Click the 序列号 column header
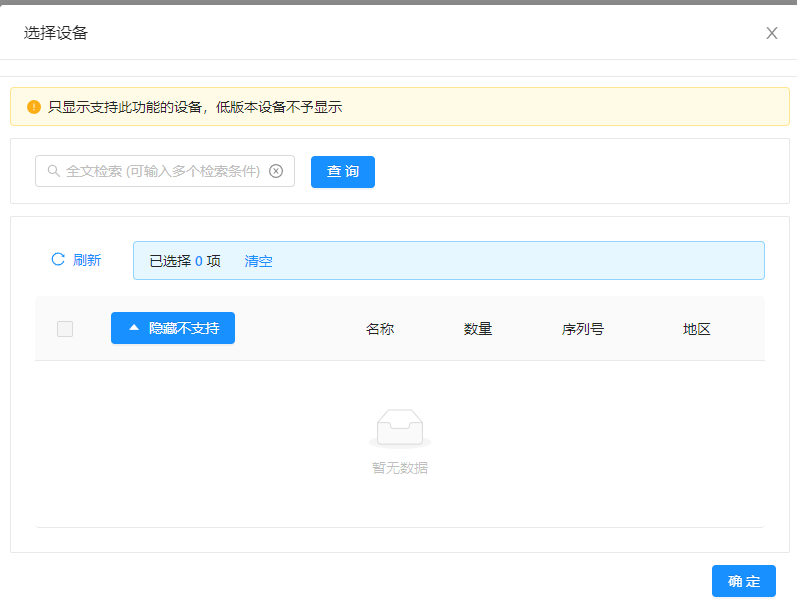This screenshot has width=797, height=611. 583,329
